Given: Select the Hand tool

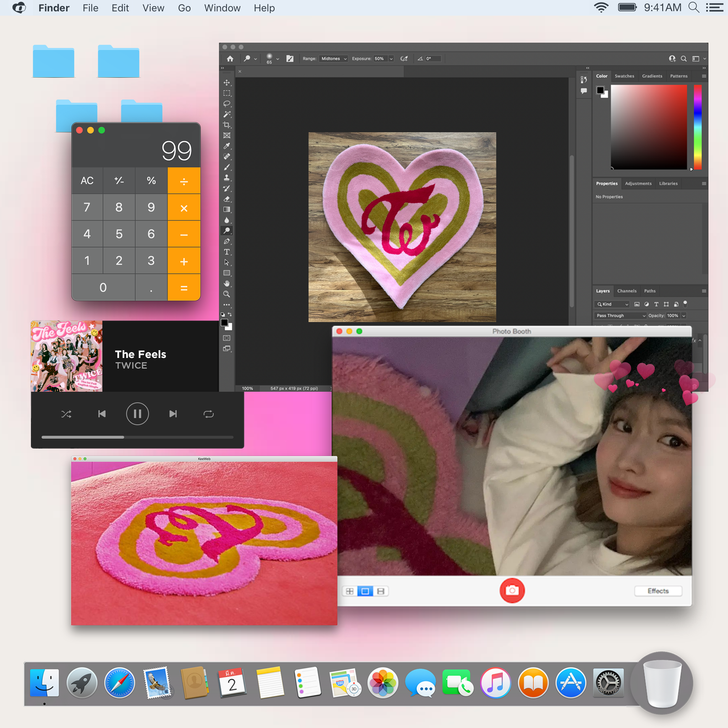Looking at the screenshot, I should [226, 283].
